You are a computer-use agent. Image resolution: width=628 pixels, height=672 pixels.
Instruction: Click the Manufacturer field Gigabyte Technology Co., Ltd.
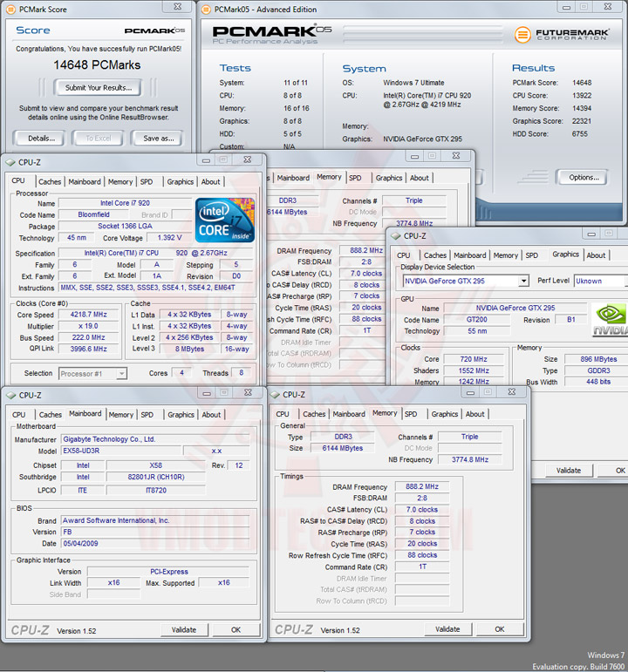[x=155, y=439]
